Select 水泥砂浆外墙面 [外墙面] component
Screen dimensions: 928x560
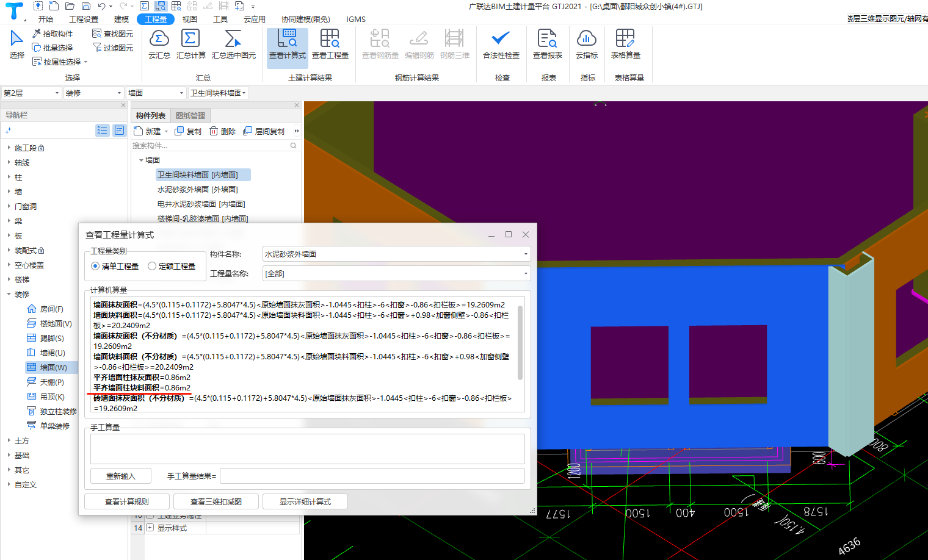198,190
